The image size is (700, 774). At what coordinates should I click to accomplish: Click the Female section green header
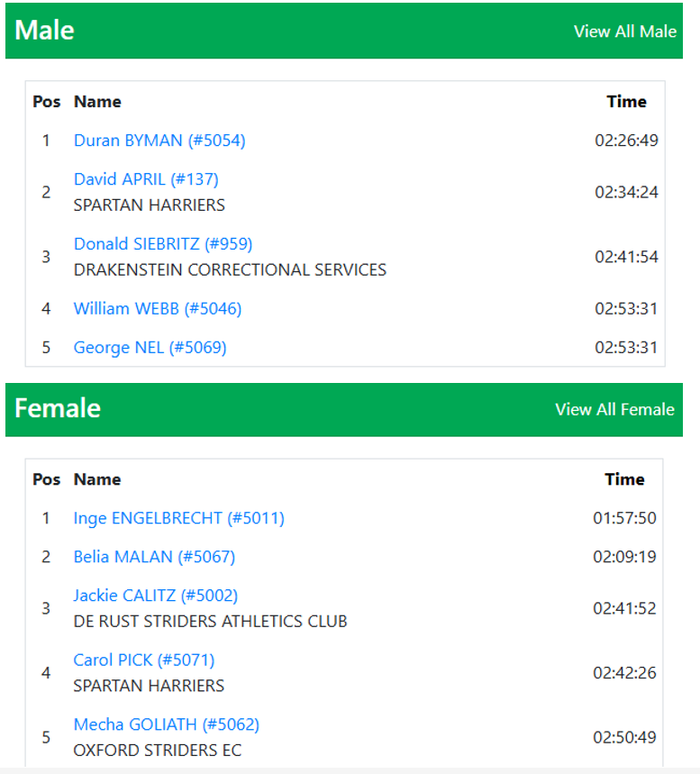pyautogui.click(x=344, y=410)
